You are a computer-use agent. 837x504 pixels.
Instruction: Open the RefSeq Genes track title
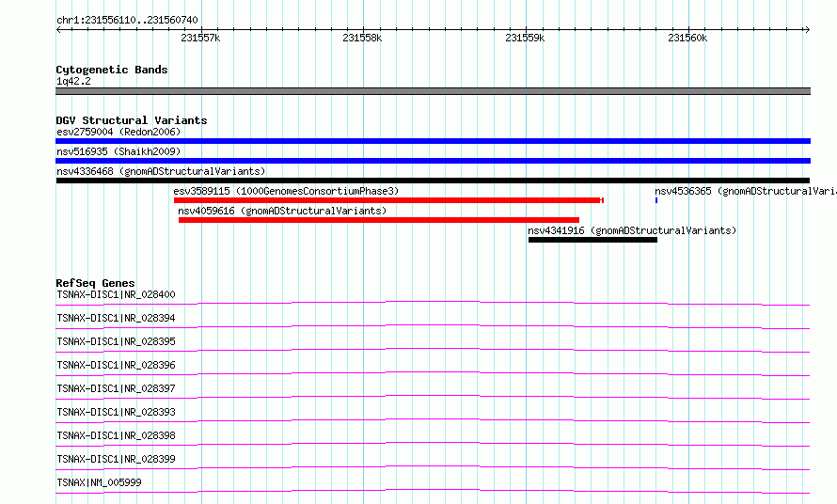[95, 283]
